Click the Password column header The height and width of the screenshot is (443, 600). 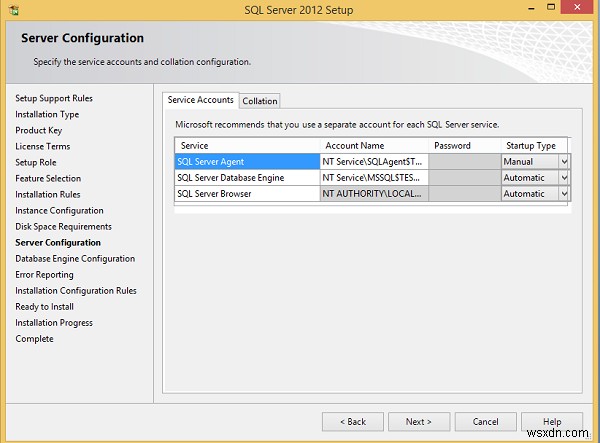point(465,146)
